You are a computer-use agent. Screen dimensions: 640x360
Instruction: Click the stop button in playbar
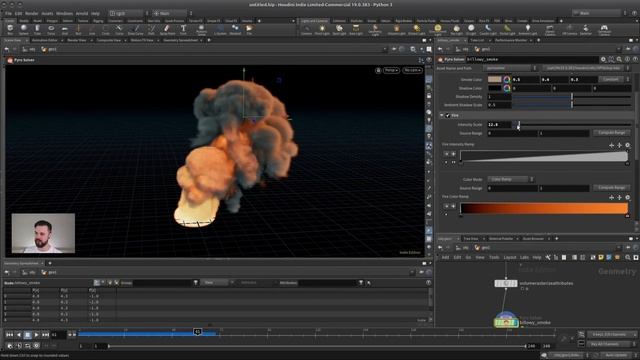coord(27,335)
